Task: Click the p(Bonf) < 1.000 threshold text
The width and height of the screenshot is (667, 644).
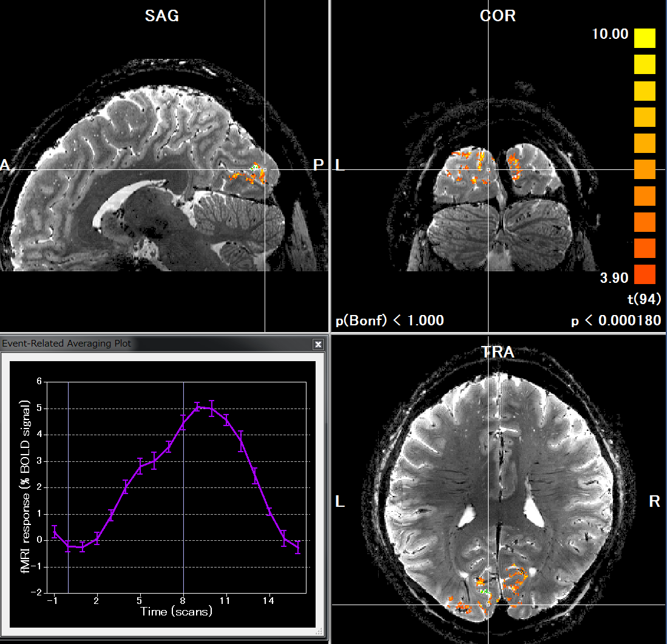Action: point(390,320)
